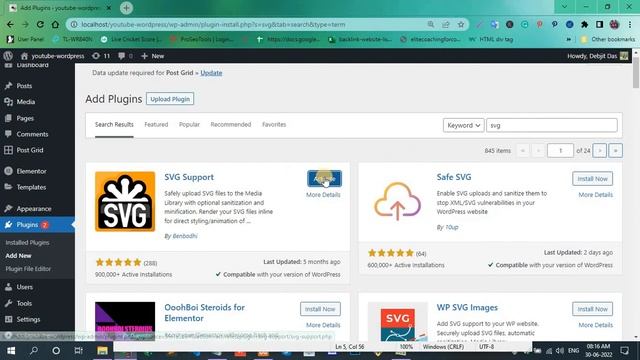This screenshot has width=640, height=360.
Task: Open Elementor in sidebar
Action: [31, 171]
